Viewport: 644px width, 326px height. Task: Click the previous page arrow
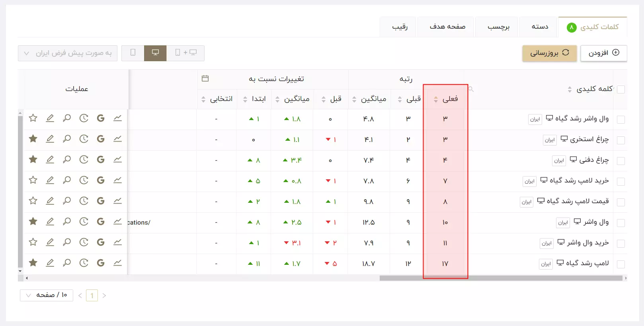click(x=80, y=295)
